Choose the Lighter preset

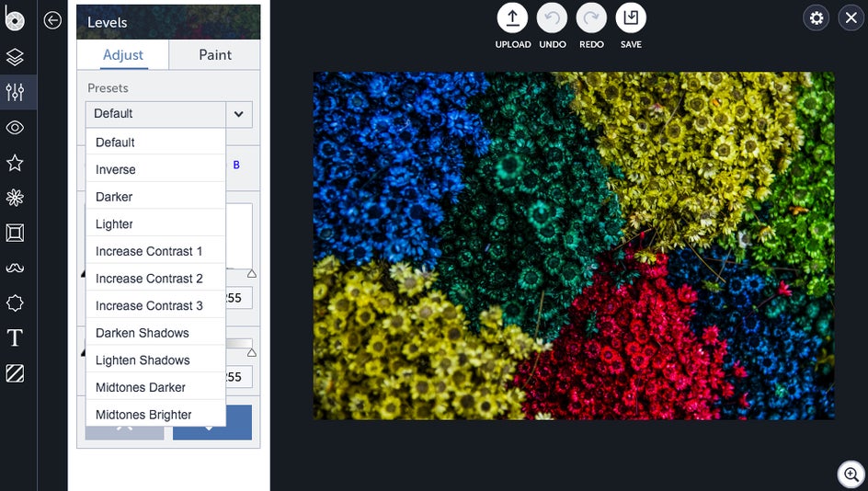[x=155, y=224]
